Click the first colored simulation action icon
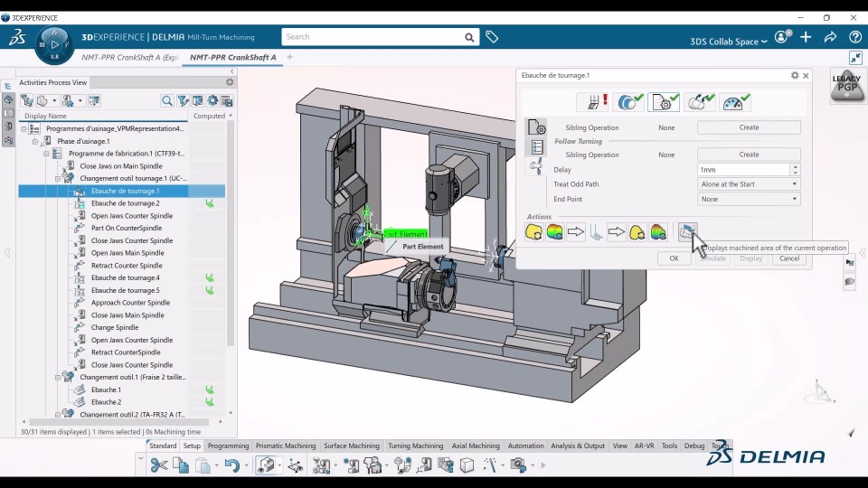The height and width of the screenshot is (488, 868). pos(554,232)
